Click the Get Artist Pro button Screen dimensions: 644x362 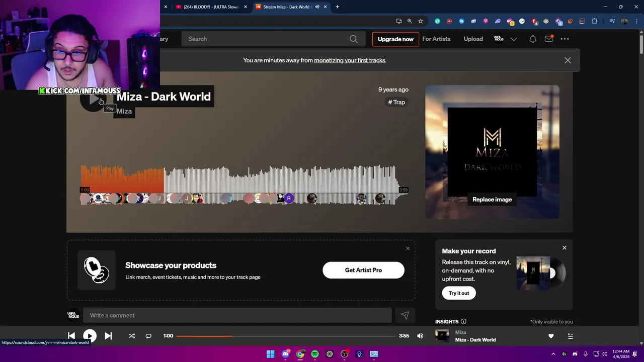pyautogui.click(x=363, y=270)
